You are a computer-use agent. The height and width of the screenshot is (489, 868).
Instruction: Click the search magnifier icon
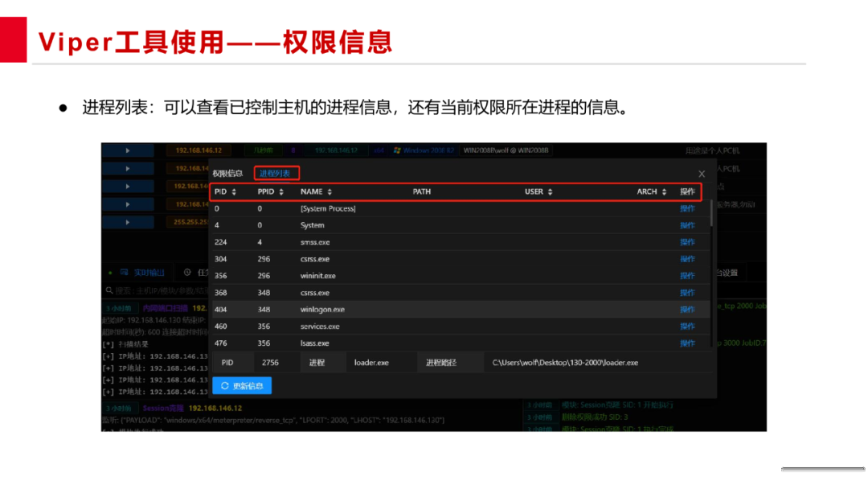click(109, 290)
